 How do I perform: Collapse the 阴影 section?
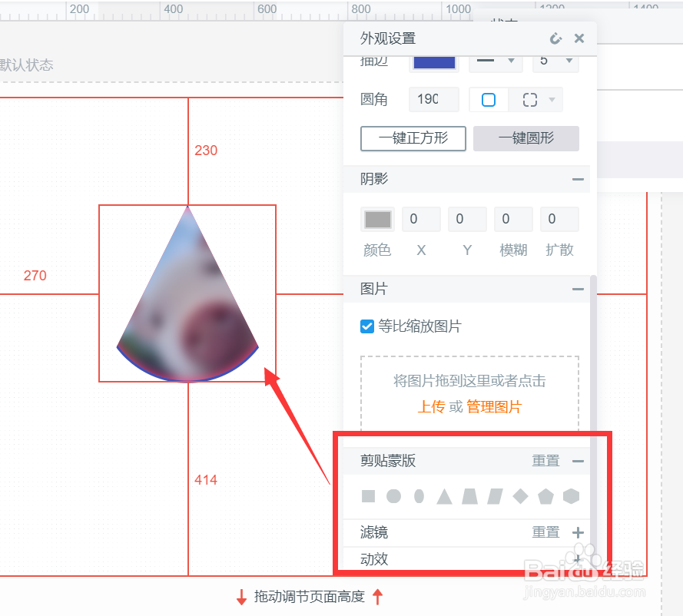pyautogui.click(x=578, y=180)
